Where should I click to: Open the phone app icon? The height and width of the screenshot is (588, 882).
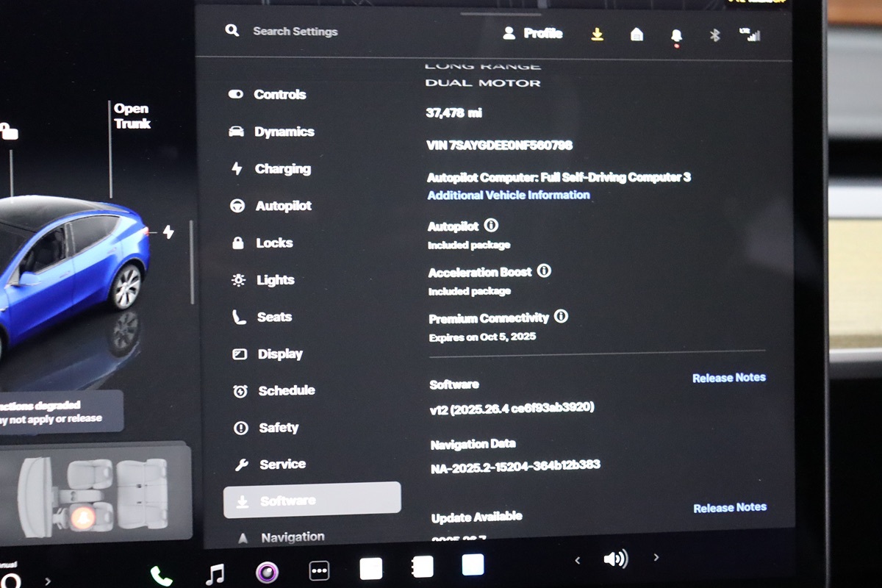click(x=161, y=576)
